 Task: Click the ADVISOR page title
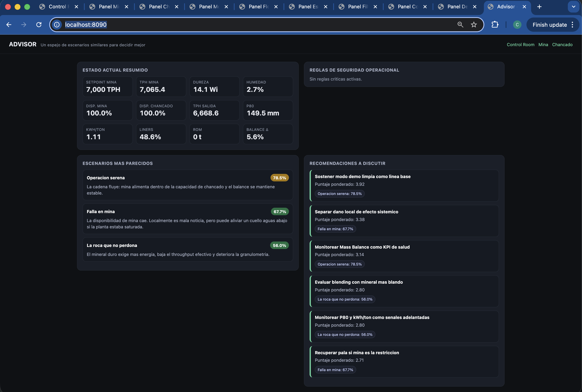click(23, 44)
